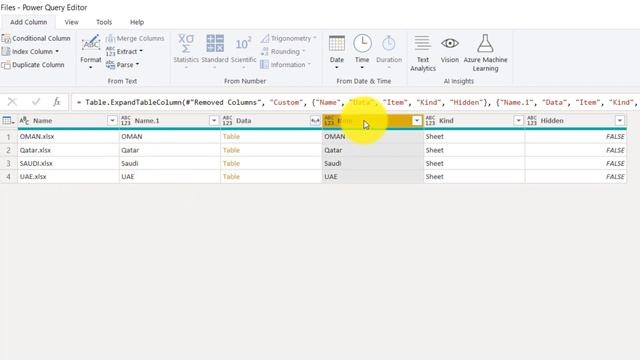
Task: Open the Format text menu
Action: click(91, 52)
